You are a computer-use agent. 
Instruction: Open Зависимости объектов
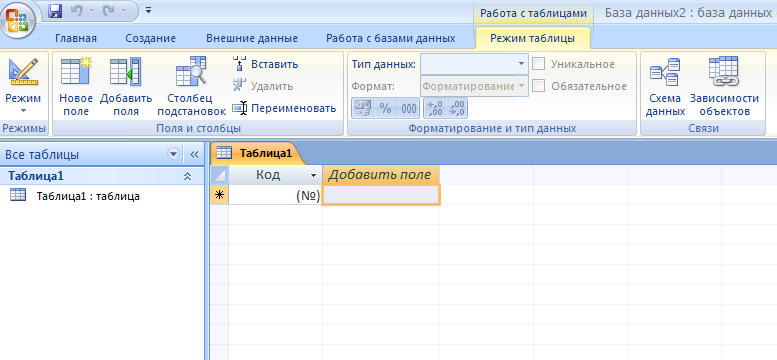(x=724, y=87)
